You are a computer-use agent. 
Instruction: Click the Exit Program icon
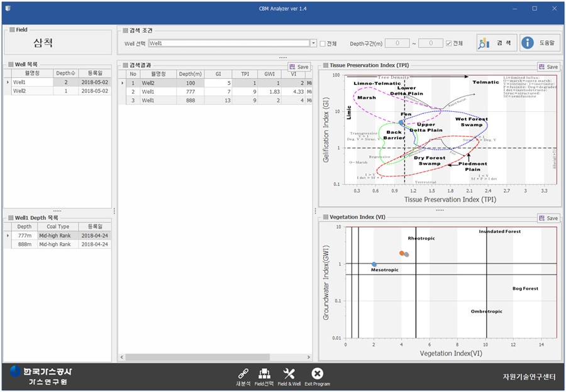point(318,377)
